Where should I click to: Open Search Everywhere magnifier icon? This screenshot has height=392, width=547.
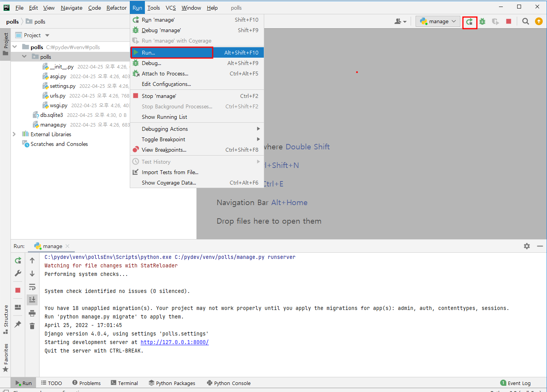tap(526, 22)
